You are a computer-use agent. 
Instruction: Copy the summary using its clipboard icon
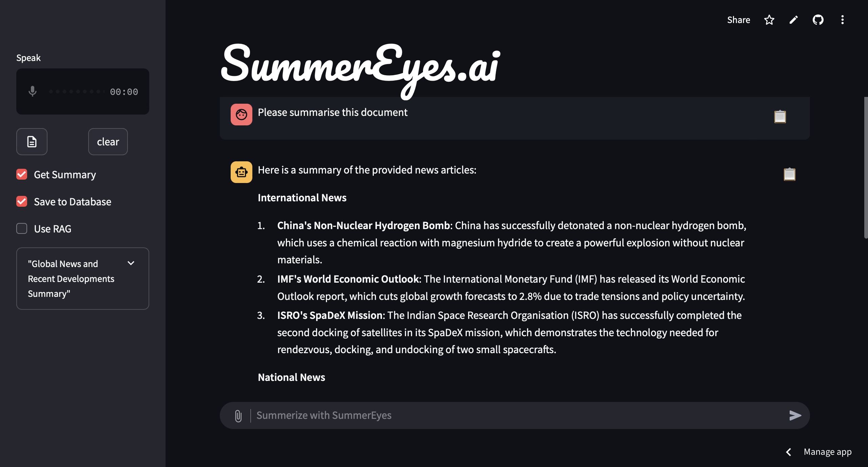click(x=789, y=174)
